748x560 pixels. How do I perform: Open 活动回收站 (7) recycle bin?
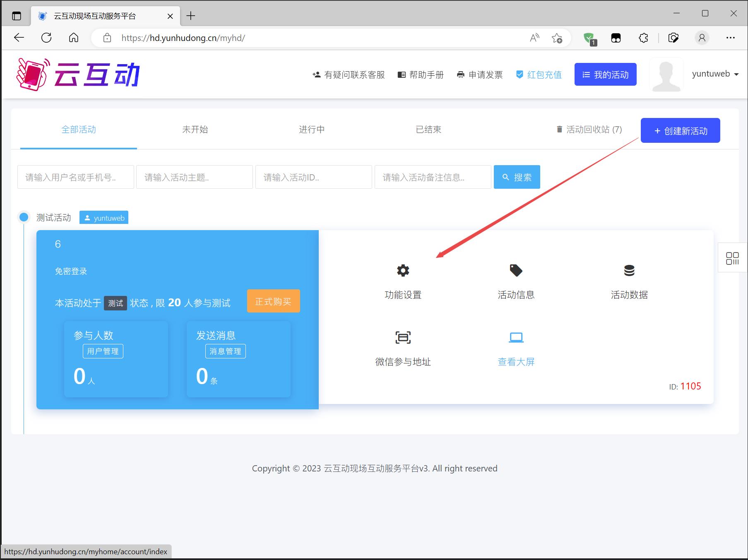(x=589, y=130)
